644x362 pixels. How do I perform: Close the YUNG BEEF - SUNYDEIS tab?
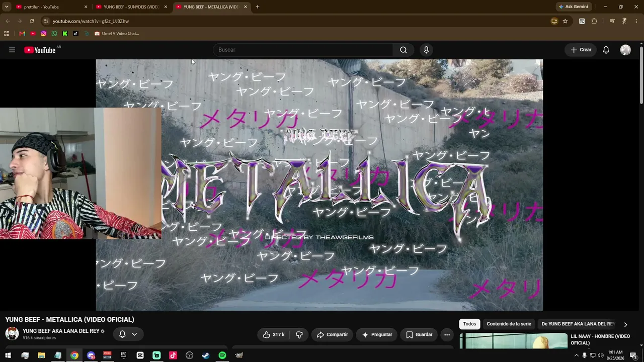[166, 7]
